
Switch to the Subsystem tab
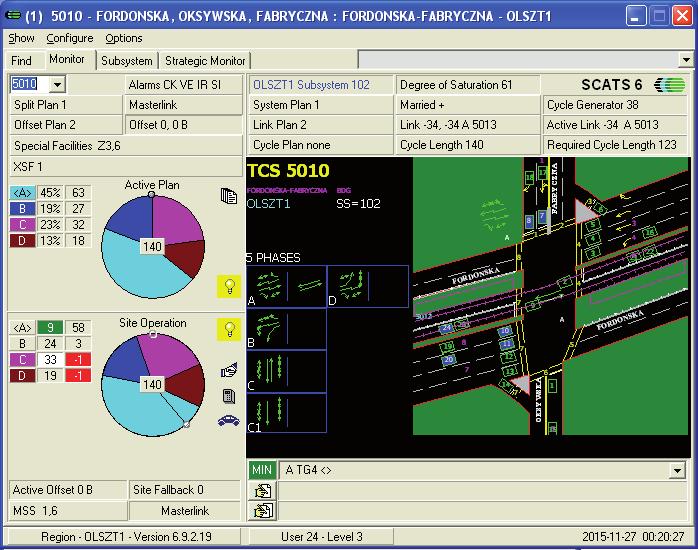coord(127,61)
